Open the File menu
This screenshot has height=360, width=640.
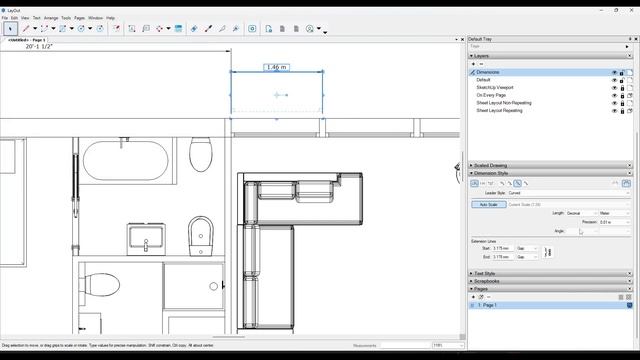pos(5,18)
